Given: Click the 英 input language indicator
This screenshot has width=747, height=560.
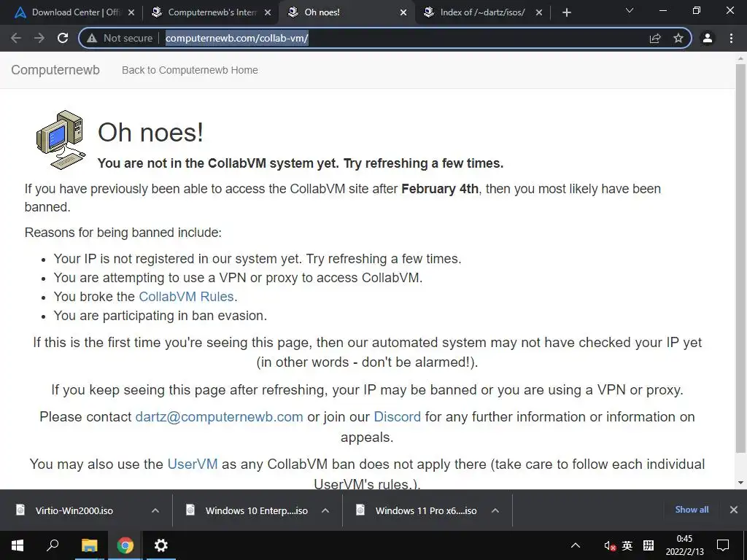Looking at the screenshot, I should 627,545.
